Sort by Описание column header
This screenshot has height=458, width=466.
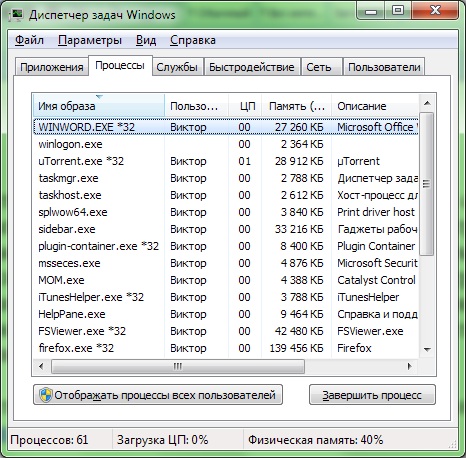point(375,106)
